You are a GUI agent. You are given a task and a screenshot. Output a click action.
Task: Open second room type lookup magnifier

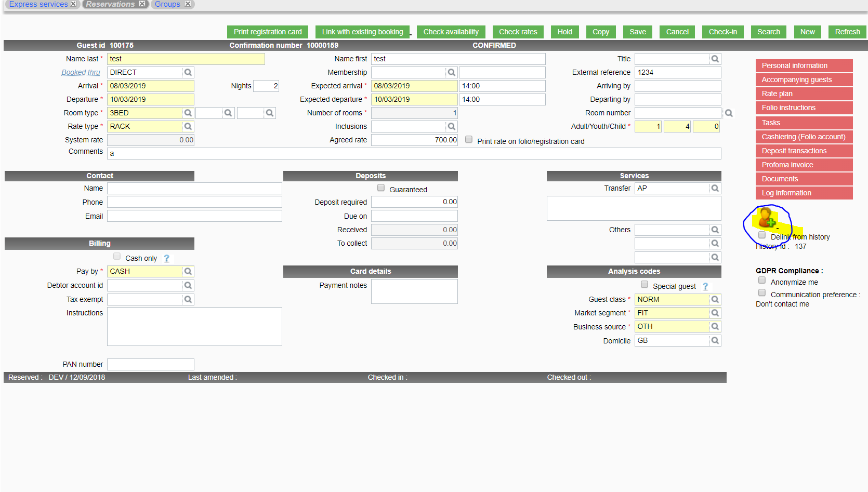click(228, 113)
